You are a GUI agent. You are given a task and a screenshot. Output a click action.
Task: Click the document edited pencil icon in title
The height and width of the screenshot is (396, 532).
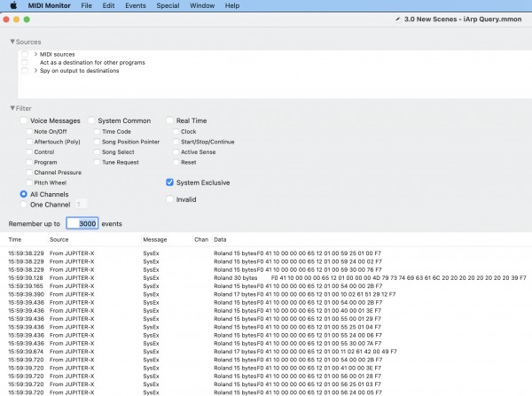[x=397, y=19]
